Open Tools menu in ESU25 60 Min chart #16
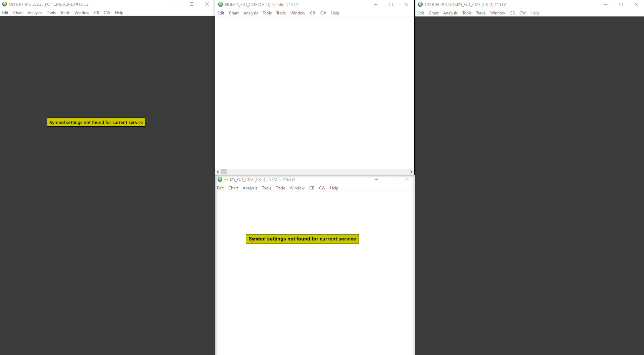The height and width of the screenshot is (355, 644). [267, 188]
